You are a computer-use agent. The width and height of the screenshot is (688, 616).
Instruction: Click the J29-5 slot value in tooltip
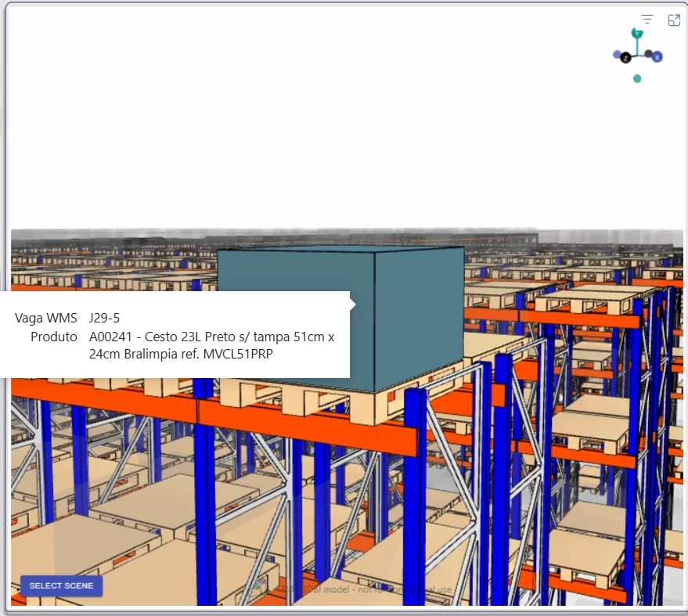click(104, 318)
